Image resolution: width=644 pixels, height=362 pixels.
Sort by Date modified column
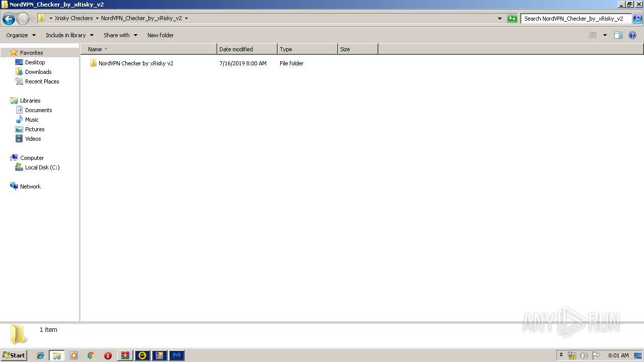[247, 49]
